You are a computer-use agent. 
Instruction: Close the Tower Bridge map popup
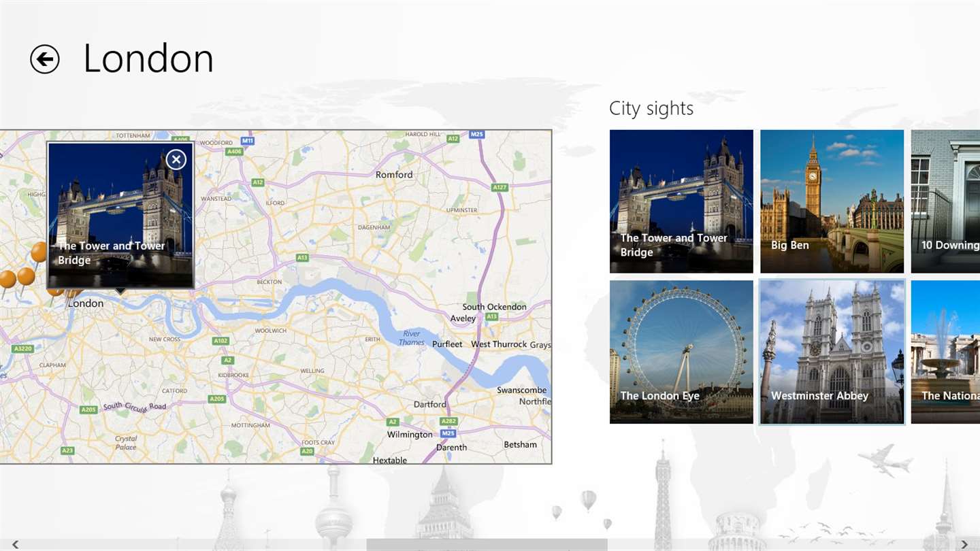[x=176, y=160]
